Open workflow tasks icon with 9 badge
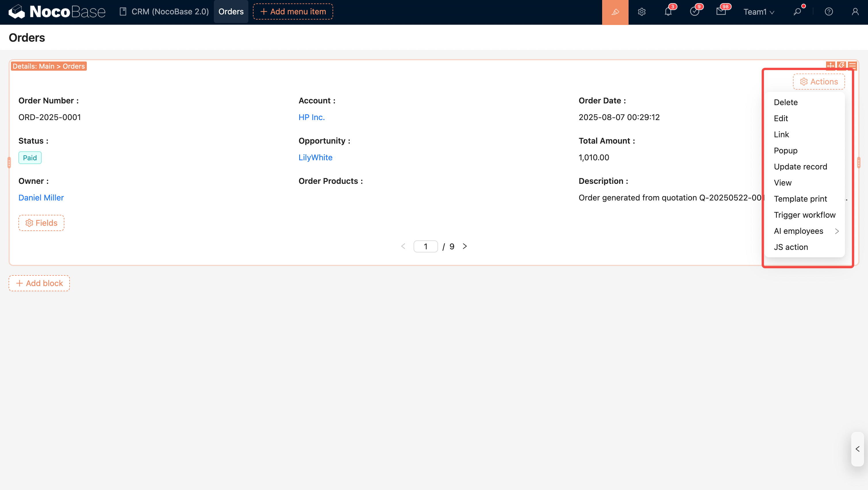Viewport: 868px width, 490px height. (694, 12)
